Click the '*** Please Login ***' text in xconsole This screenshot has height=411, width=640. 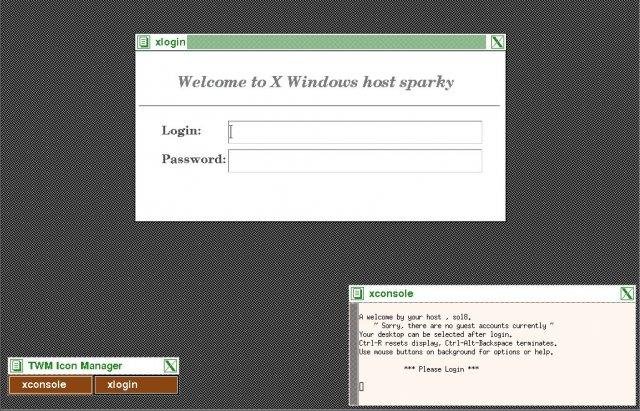[x=441, y=369]
